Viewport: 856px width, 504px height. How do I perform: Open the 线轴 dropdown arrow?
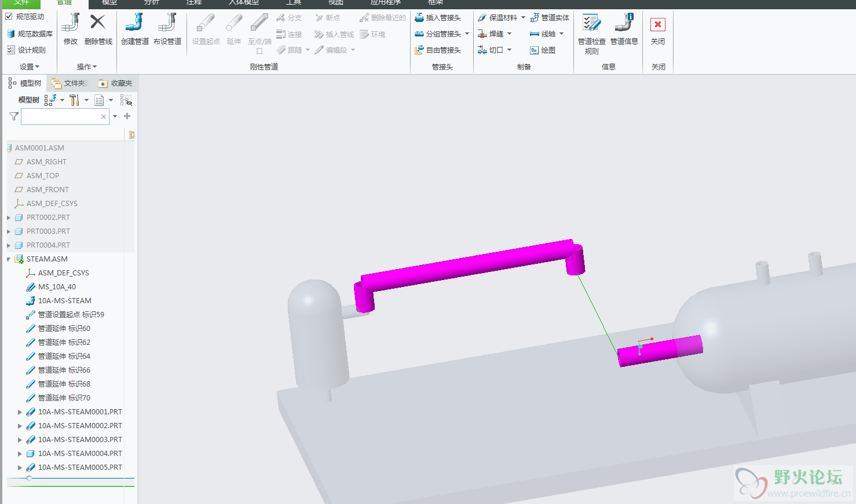pyautogui.click(x=561, y=34)
